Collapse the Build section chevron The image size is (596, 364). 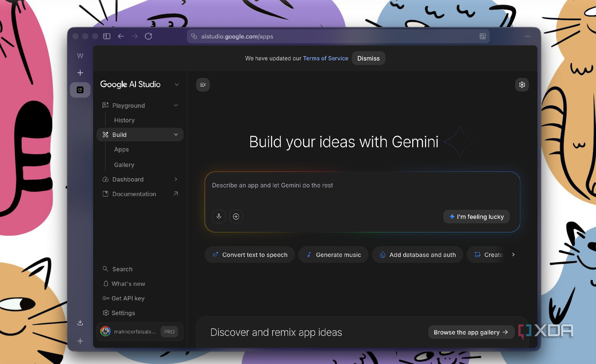[176, 135]
